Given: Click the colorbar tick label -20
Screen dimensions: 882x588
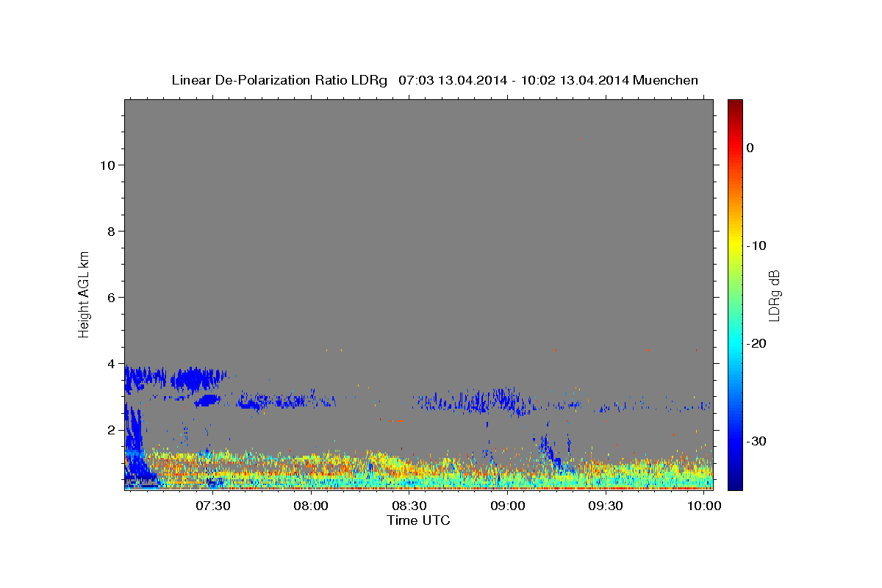Looking at the screenshot, I should (x=756, y=343).
